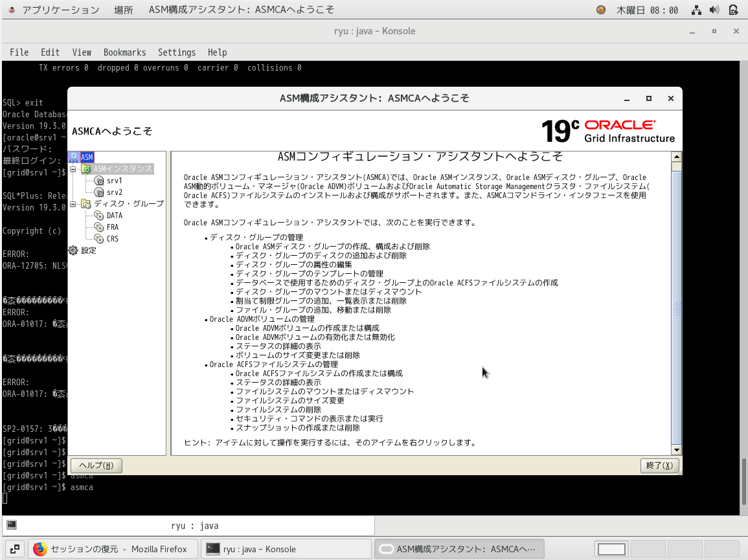Click the srv1 instance icon
Screen dimensions: 748x560
click(98, 181)
